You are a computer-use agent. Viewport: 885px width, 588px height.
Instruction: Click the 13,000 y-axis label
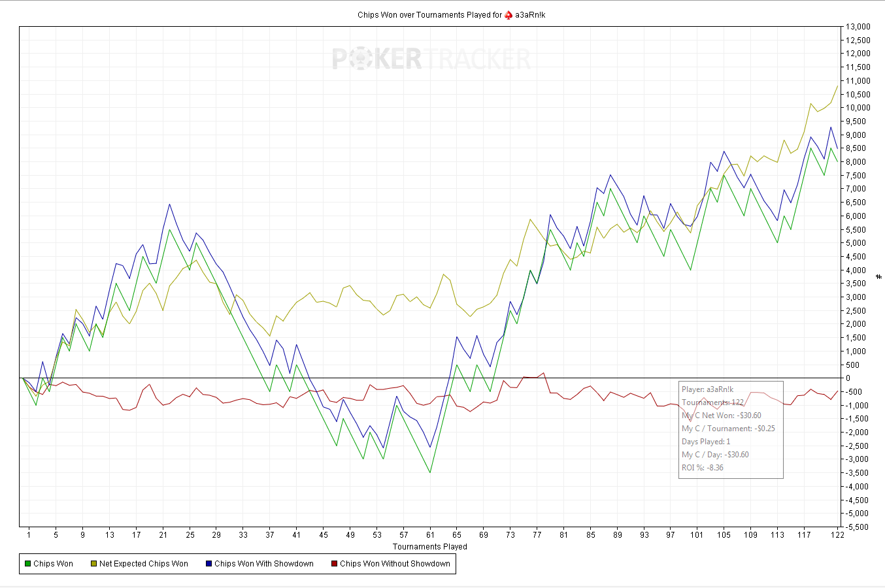858,27
